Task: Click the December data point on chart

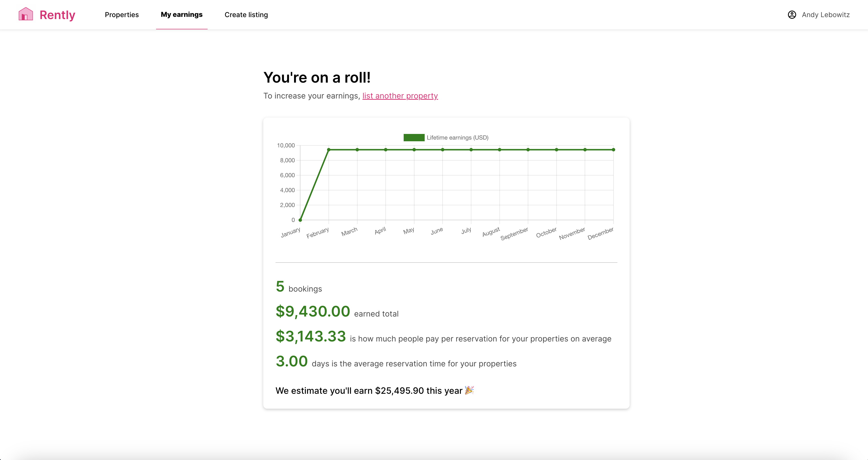Action: point(613,150)
